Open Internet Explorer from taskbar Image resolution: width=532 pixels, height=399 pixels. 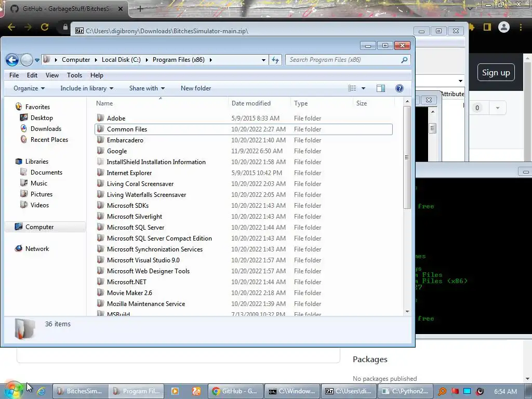(41, 391)
